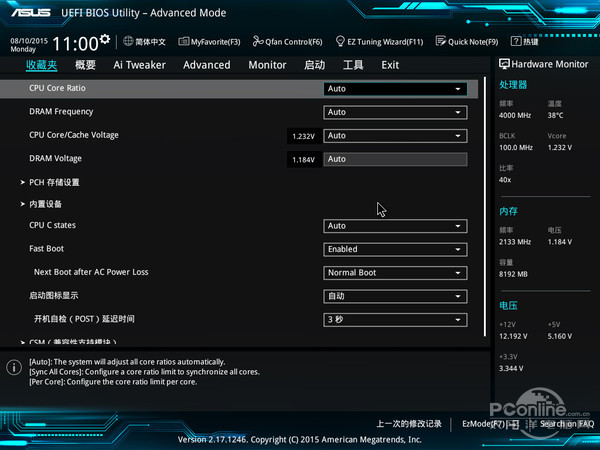Screen dimensions: 600x450
Task: Select the CPU C states label
Action: (52, 225)
